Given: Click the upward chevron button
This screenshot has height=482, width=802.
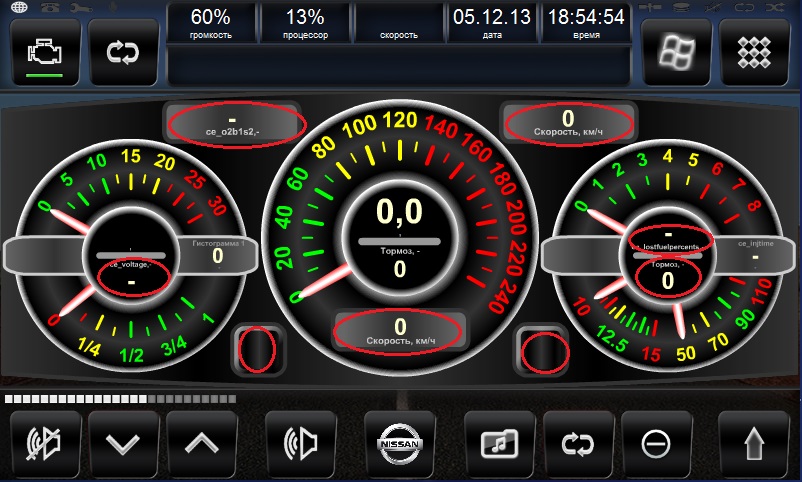Looking at the screenshot, I should click(x=202, y=444).
